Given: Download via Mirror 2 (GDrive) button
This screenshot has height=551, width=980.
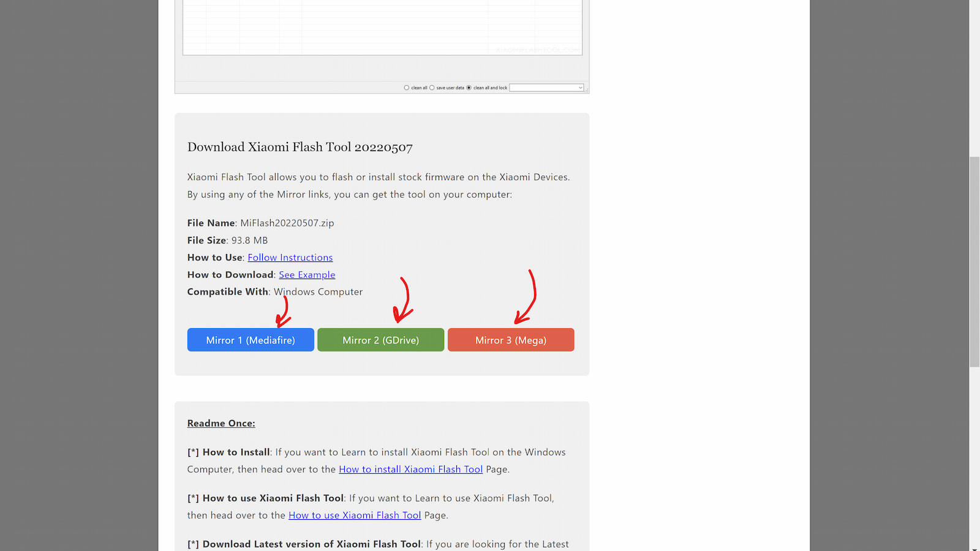Looking at the screenshot, I should pyautogui.click(x=380, y=340).
